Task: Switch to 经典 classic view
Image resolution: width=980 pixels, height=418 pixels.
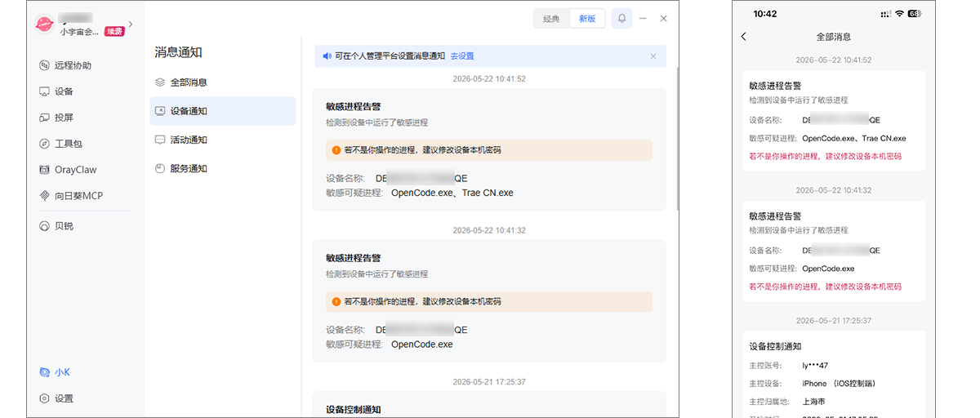Action: pos(552,19)
